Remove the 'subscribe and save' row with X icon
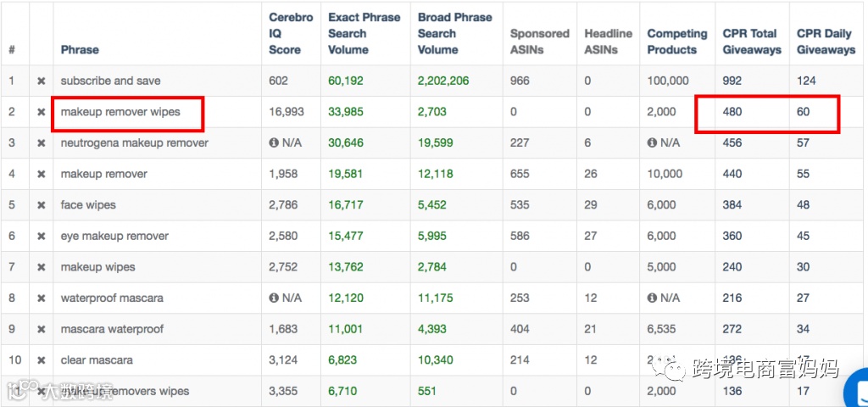The width and height of the screenshot is (868, 407). [x=41, y=81]
